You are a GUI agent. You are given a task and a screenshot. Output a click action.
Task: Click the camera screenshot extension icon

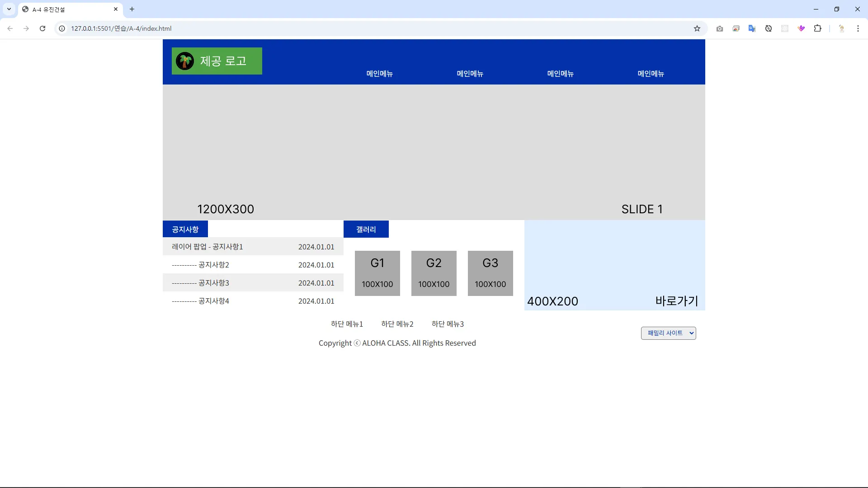(x=720, y=28)
